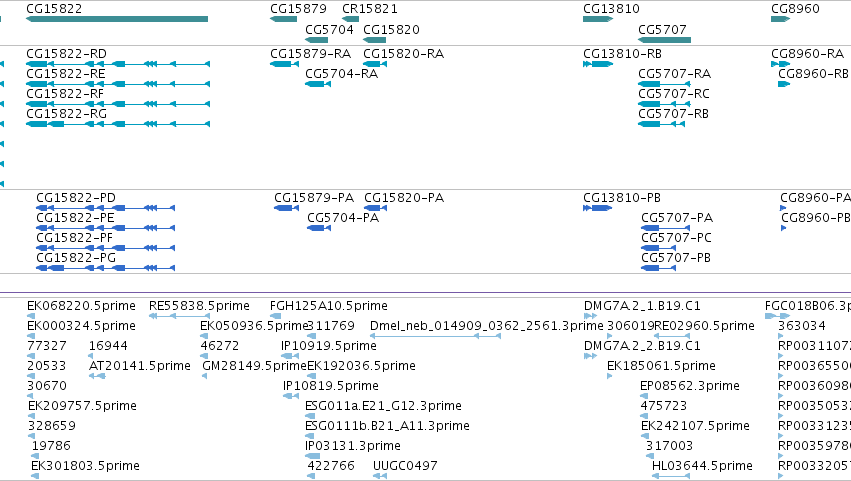Select transcript CG5707-RA
The image size is (851, 481).
click(664, 84)
